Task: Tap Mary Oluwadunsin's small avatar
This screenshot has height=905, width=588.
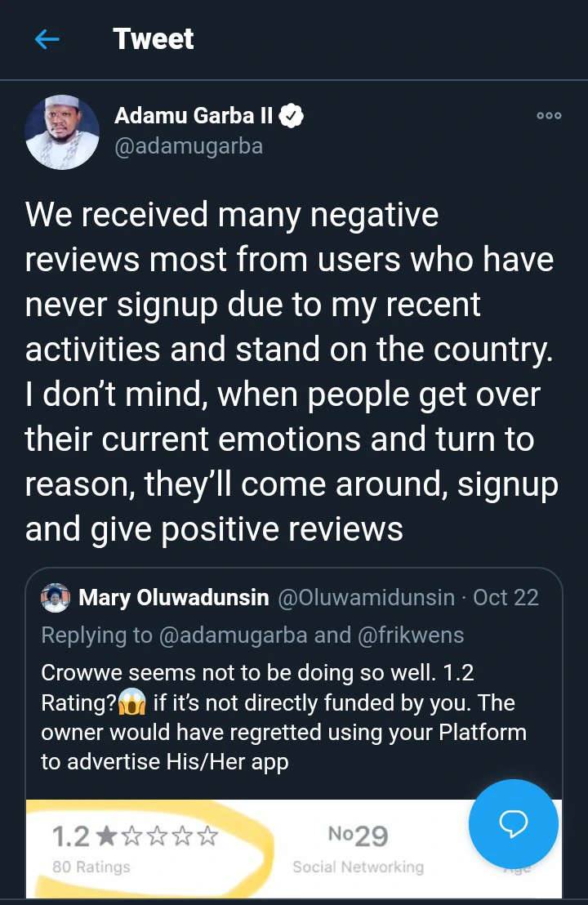Action: tap(56, 598)
